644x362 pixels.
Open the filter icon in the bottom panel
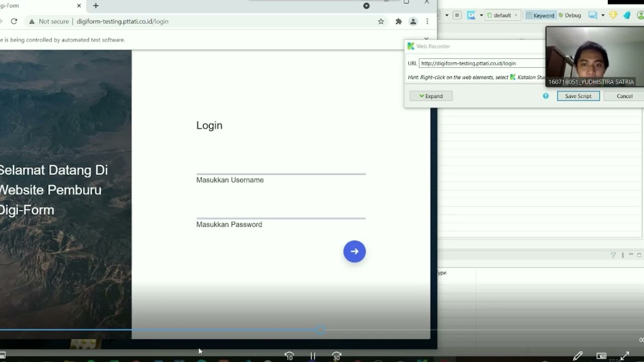coord(613,255)
